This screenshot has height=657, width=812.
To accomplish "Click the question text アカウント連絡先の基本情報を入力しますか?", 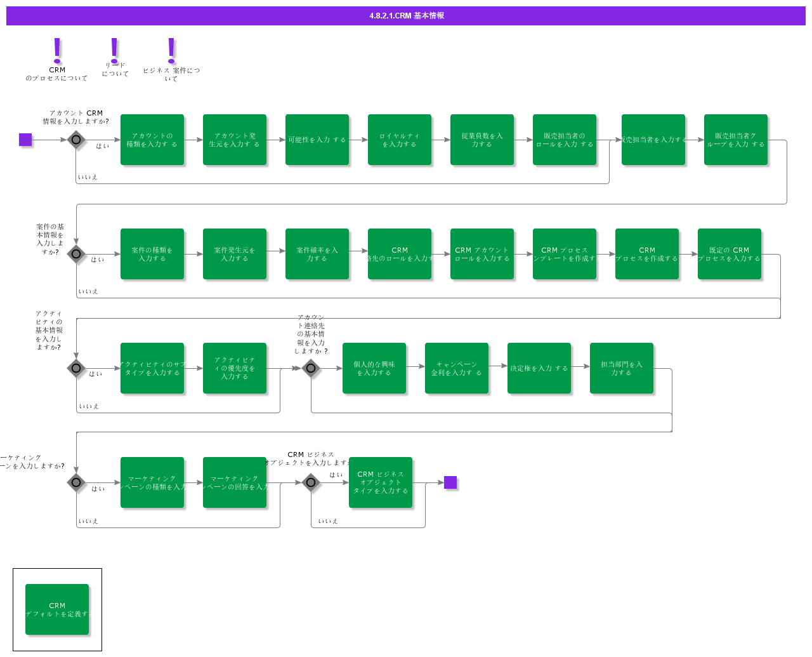I will [311, 334].
